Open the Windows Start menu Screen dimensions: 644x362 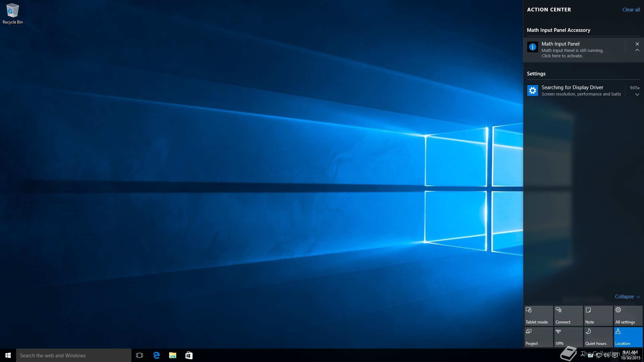[x=8, y=355]
